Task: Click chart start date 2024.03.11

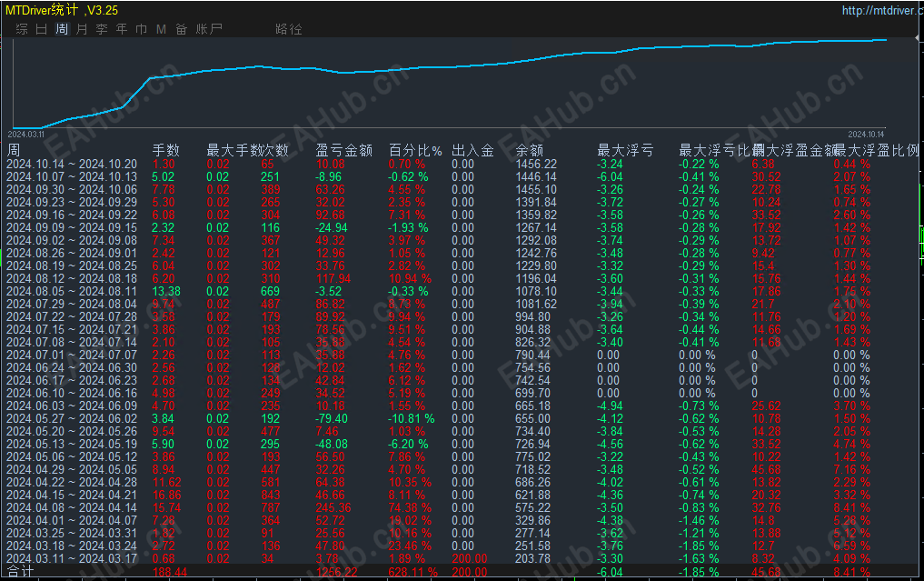Action: pos(26,135)
